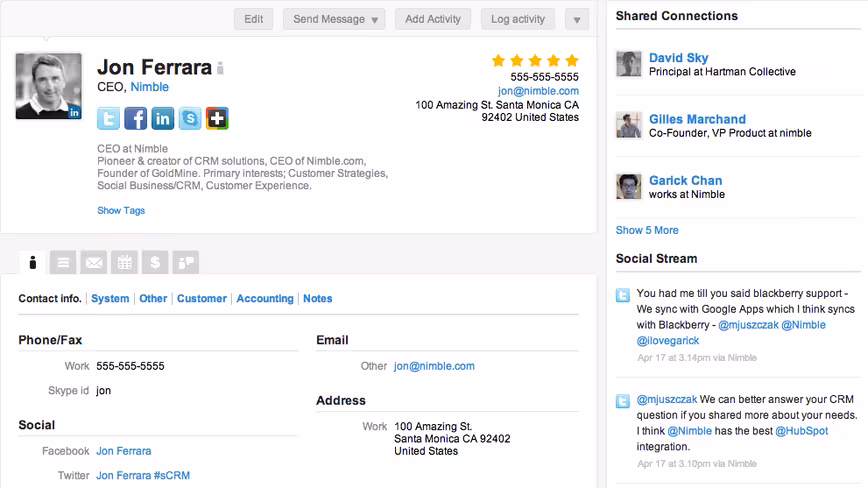868x488 pixels.
Task: Open the social signals tab icon
Action: click(x=185, y=262)
